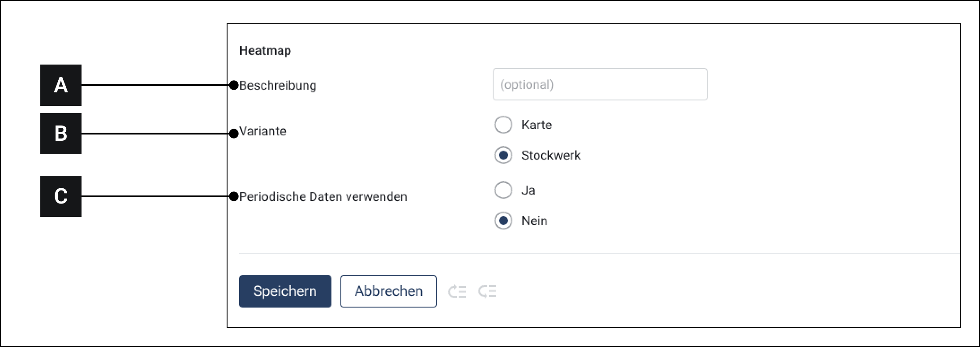980x347 pixels.
Task: Save with the Speichern button
Action: coord(285,291)
